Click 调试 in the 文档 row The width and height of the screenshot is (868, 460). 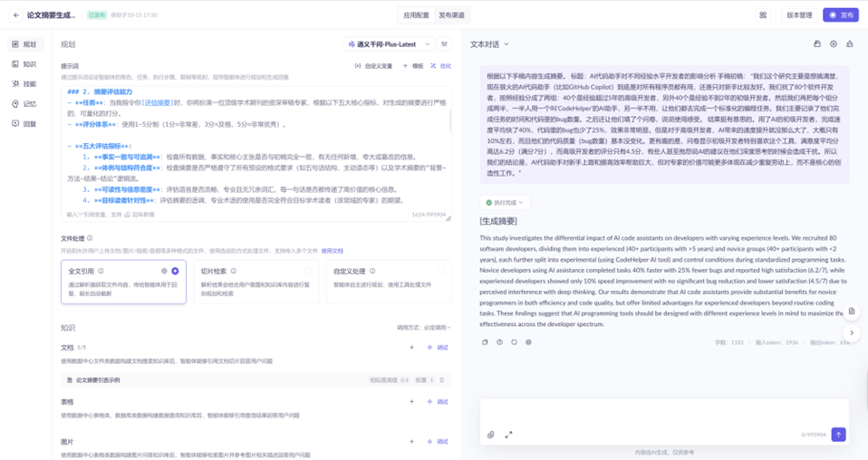(438, 348)
